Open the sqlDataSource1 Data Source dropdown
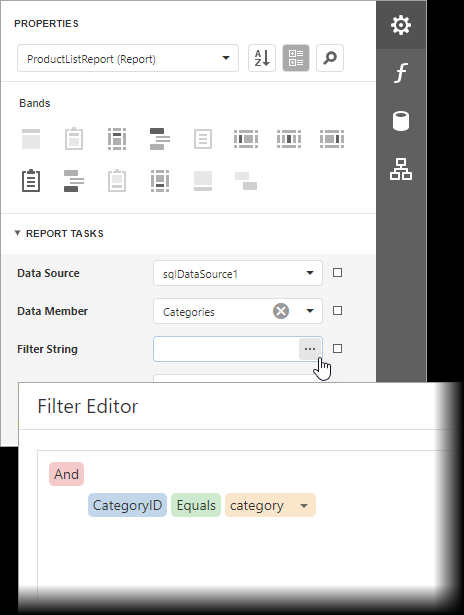Image resolution: width=464 pixels, height=615 pixels. pyautogui.click(x=238, y=273)
